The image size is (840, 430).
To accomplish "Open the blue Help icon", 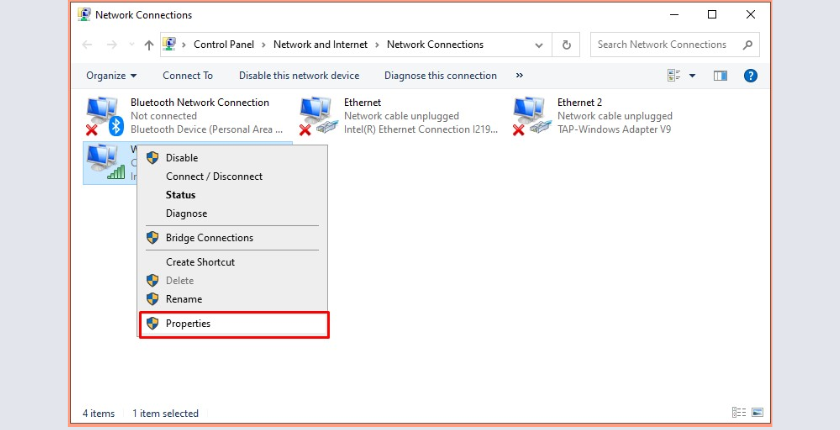I will tap(751, 76).
